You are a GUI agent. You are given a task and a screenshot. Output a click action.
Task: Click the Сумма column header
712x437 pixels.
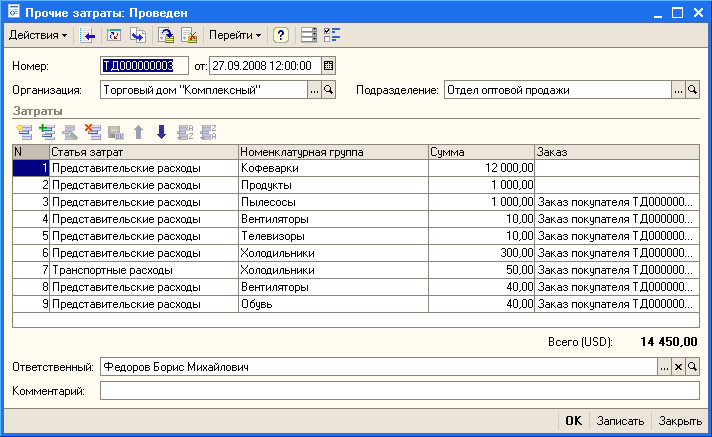pos(481,152)
